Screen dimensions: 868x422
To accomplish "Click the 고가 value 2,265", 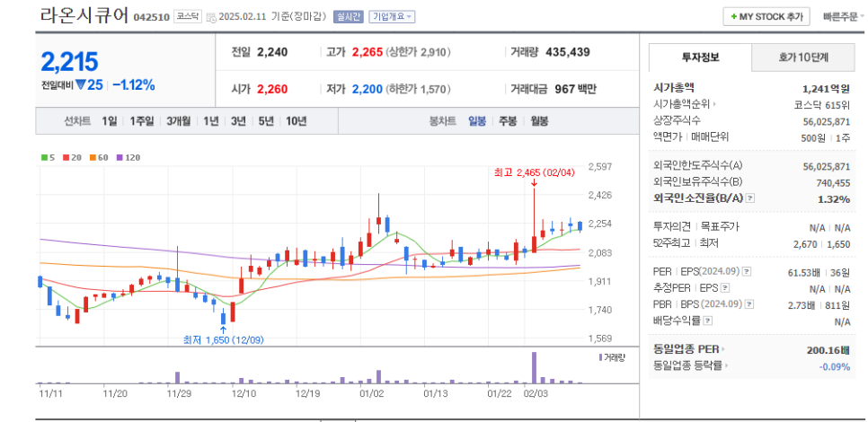I will coord(367,53).
